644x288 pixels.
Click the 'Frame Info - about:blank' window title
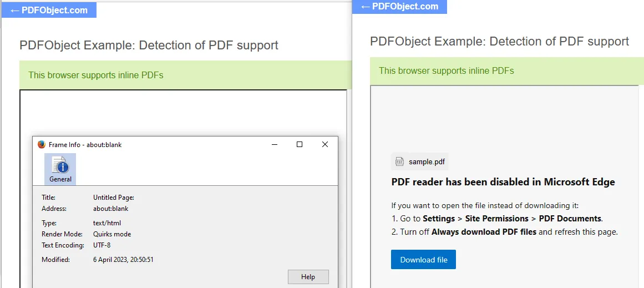coord(85,145)
